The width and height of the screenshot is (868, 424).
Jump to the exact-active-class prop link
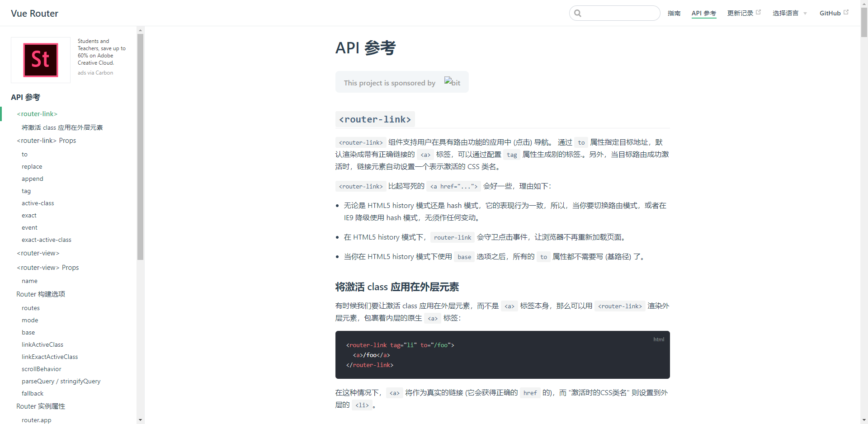47,240
